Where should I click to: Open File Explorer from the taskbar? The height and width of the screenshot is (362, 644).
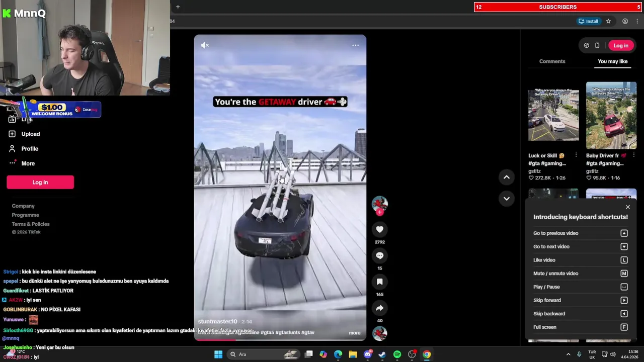click(x=353, y=354)
